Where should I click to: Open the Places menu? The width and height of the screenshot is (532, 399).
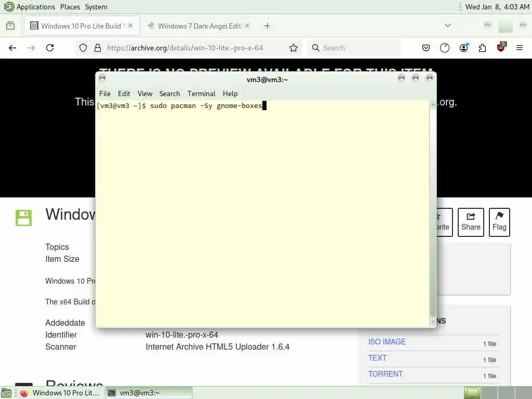[70, 7]
